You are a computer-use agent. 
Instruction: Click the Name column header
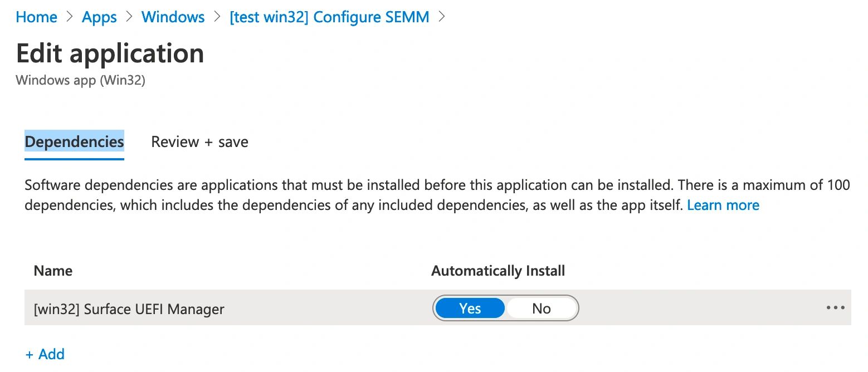pos(53,271)
